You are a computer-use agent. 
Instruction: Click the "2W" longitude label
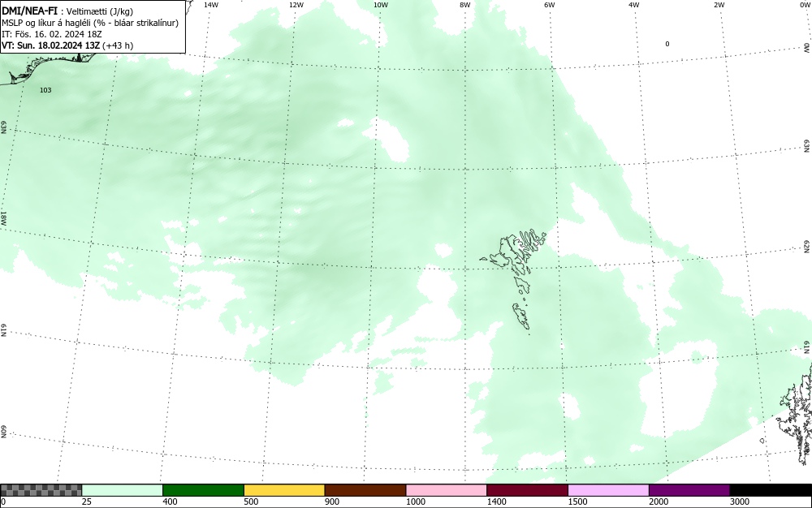(719, 5)
